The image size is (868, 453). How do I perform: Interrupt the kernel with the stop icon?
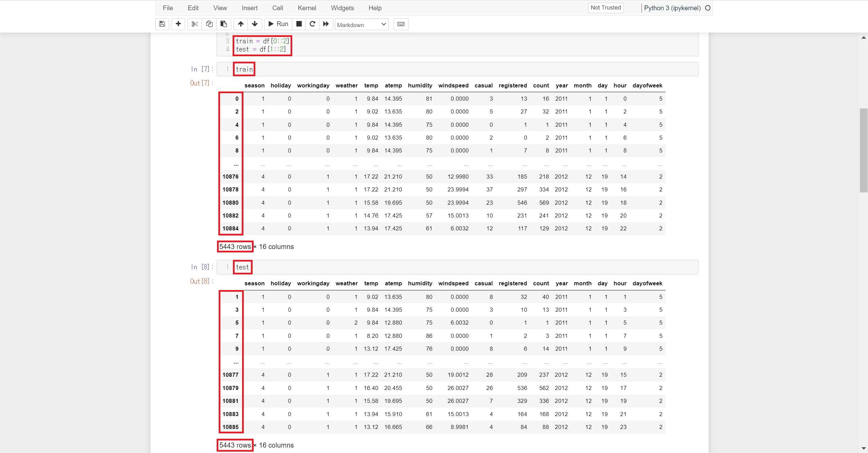(299, 24)
